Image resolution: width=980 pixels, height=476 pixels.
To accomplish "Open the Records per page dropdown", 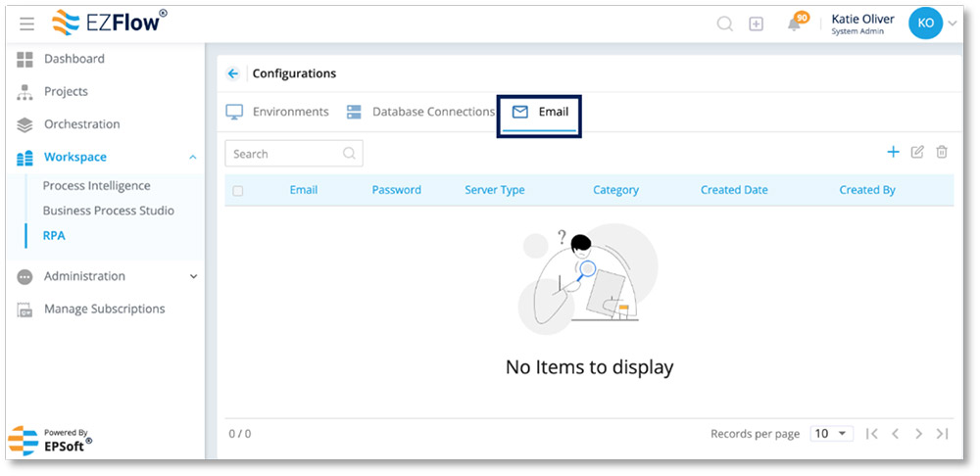I will [832, 434].
